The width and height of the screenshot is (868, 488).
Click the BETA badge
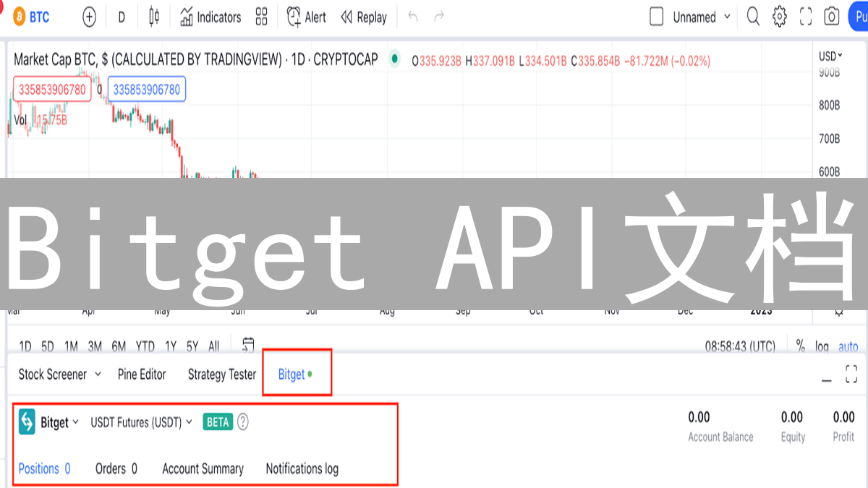pyautogui.click(x=218, y=421)
